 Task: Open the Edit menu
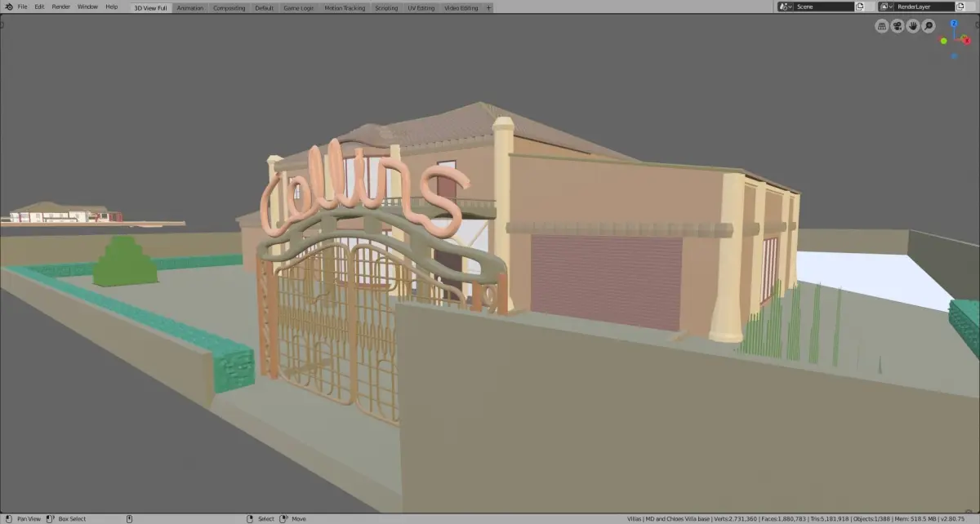point(39,7)
